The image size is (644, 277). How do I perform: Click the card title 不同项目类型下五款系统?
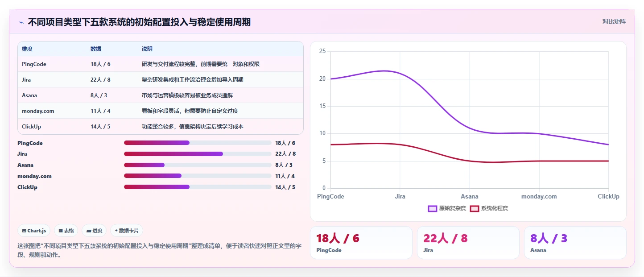click(139, 22)
